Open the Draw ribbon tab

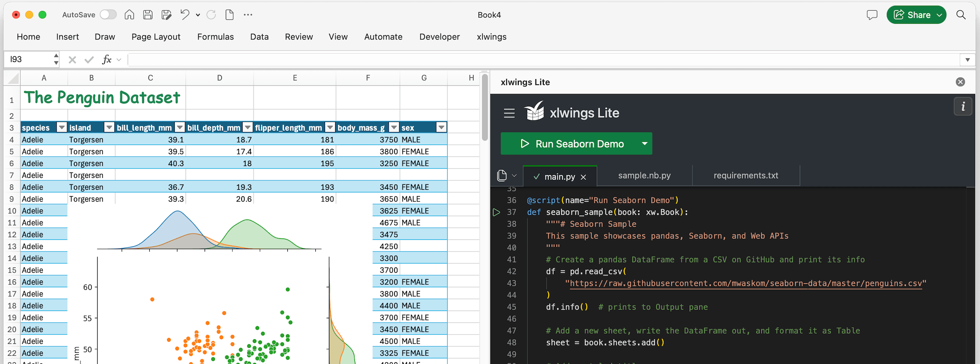[x=105, y=37]
